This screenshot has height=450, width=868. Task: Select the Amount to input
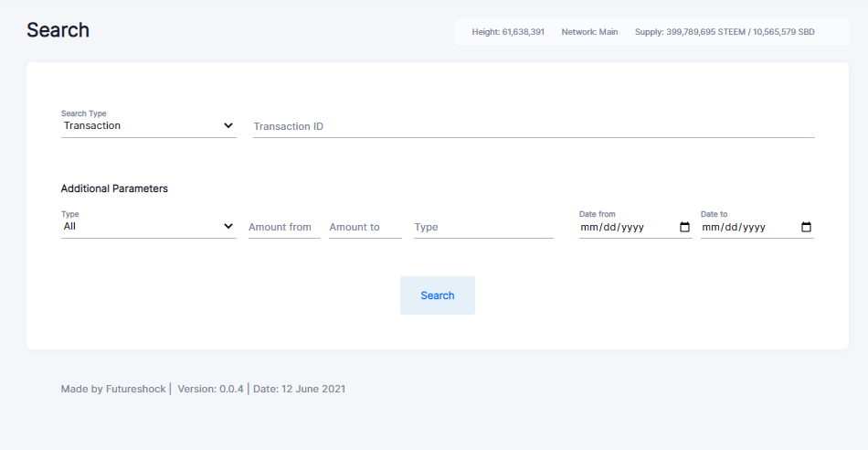coord(365,227)
